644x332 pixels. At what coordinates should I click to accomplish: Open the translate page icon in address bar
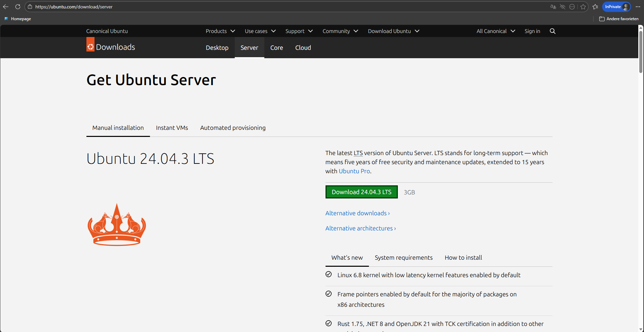(x=553, y=7)
